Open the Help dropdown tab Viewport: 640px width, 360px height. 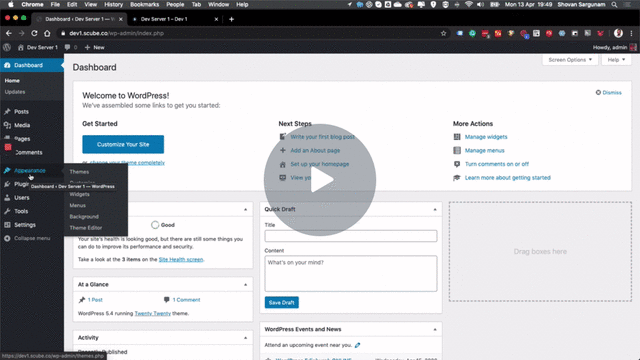(616, 60)
